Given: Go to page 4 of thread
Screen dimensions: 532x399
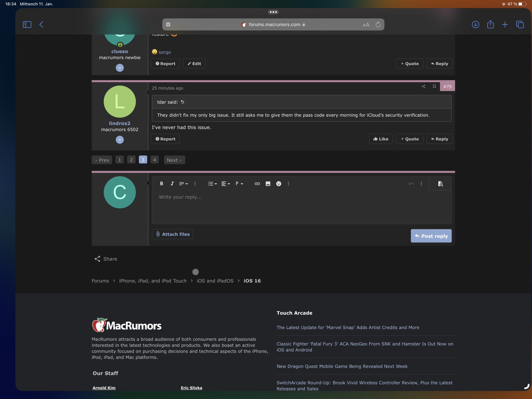Looking at the screenshot, I should (x=155, y=160).
